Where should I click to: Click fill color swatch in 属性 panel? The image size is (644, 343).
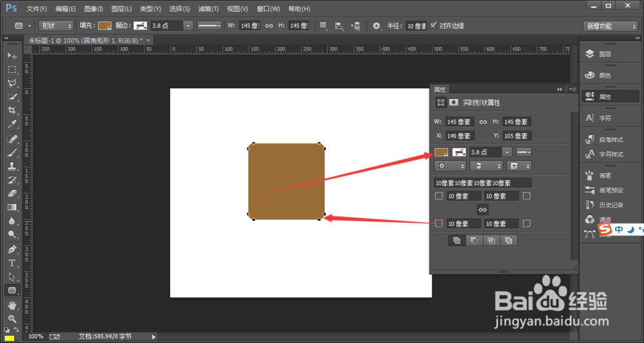pyautogui.click(x=442, y=153)
